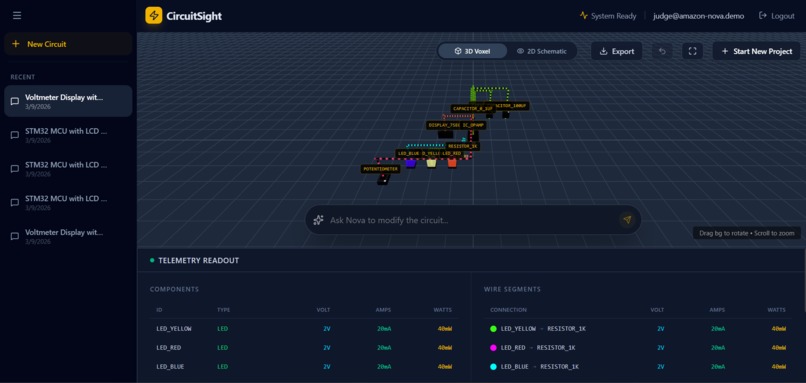This screenshot has width=806, height=383.
Task: Switch to 3D Voxel view
Action: [x=472, y=51]
